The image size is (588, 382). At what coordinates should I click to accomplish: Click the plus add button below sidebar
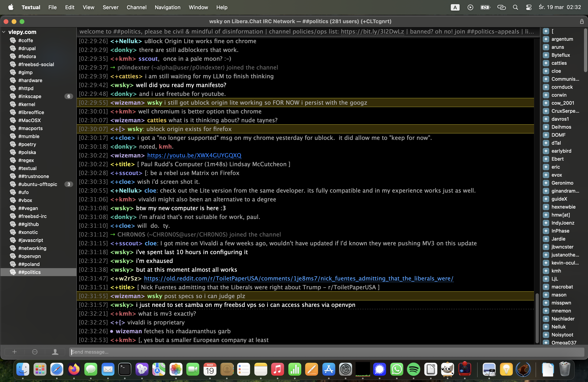pos(14,352)
